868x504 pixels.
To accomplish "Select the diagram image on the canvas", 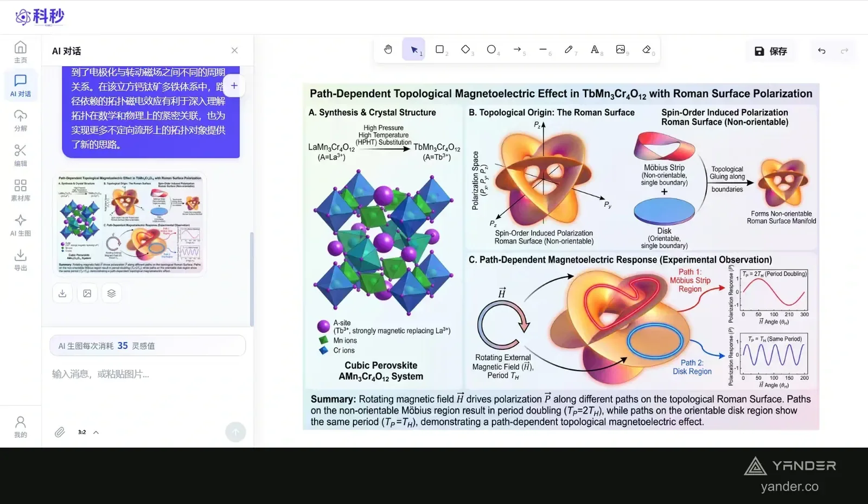I will pyautogui.click(x=561, y=257).
